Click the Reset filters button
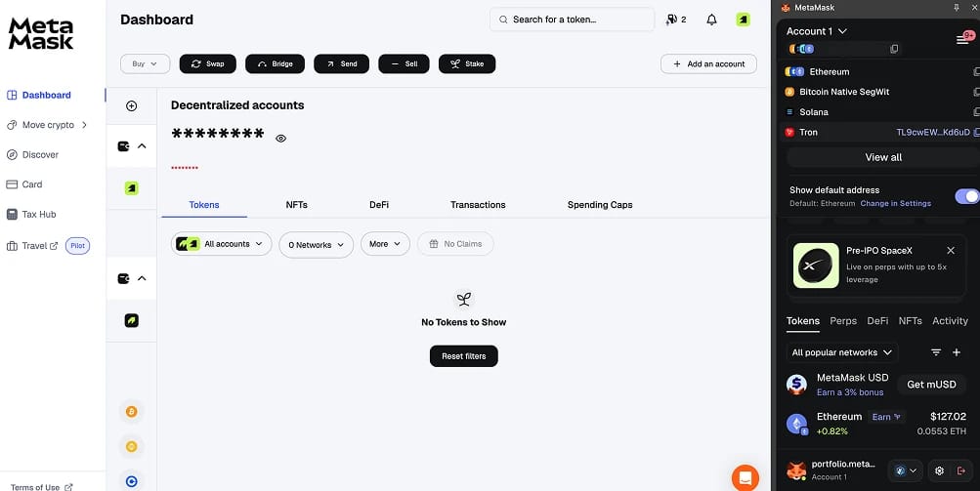980x491 pixels. coord(464,356)
